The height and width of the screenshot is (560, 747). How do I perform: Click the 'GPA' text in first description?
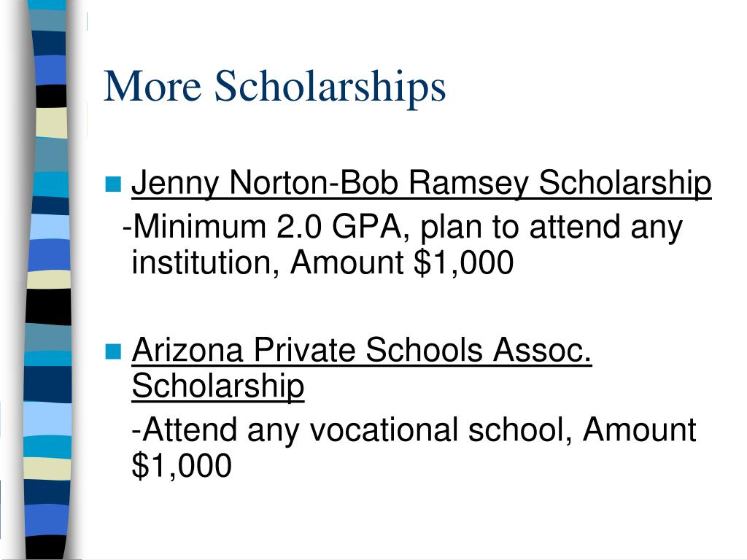tap(367, 226)
